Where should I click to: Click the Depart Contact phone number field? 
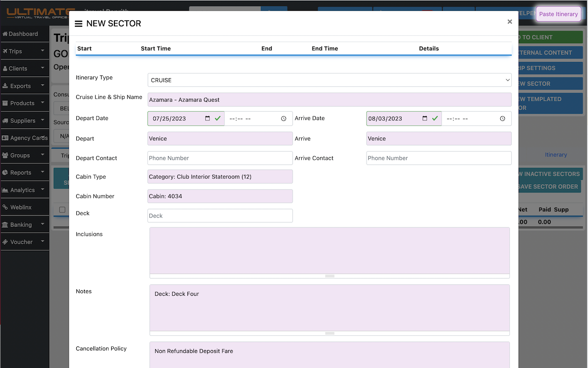coord(220,158)
